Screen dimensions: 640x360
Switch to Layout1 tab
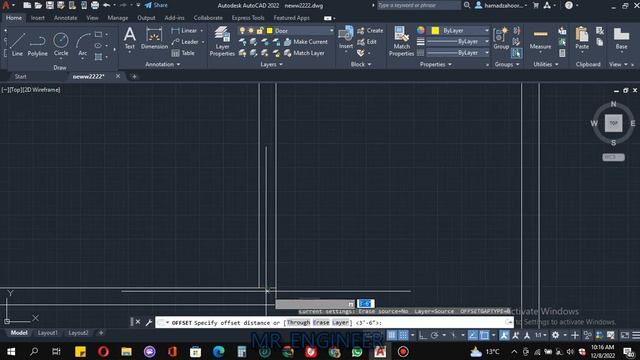tap(47, 333)
